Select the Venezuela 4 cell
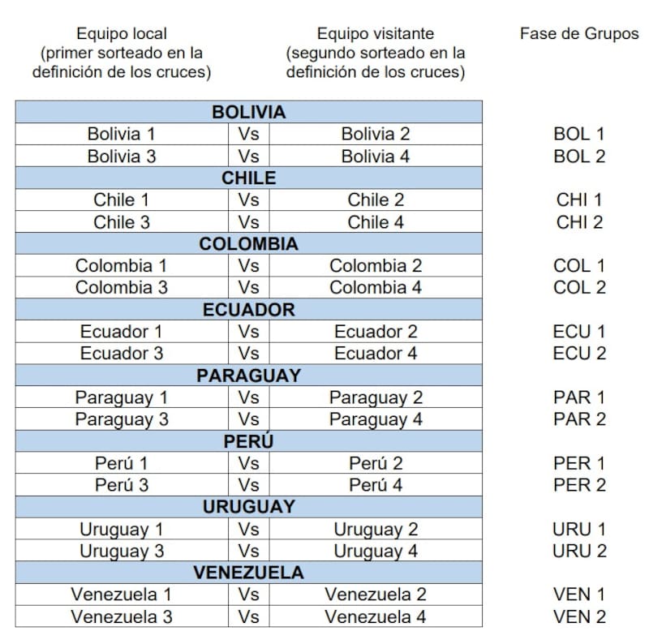Screen dimensions: 649x644 [376, 616]
